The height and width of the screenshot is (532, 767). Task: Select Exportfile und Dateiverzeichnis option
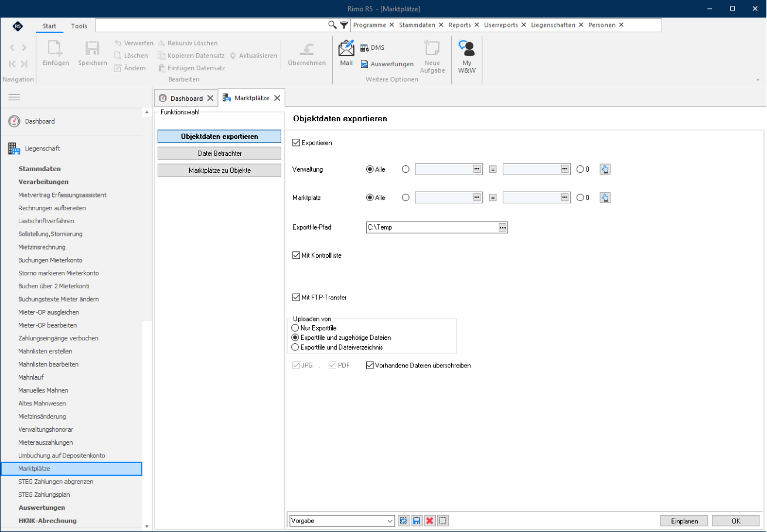(x=295, y=347)
